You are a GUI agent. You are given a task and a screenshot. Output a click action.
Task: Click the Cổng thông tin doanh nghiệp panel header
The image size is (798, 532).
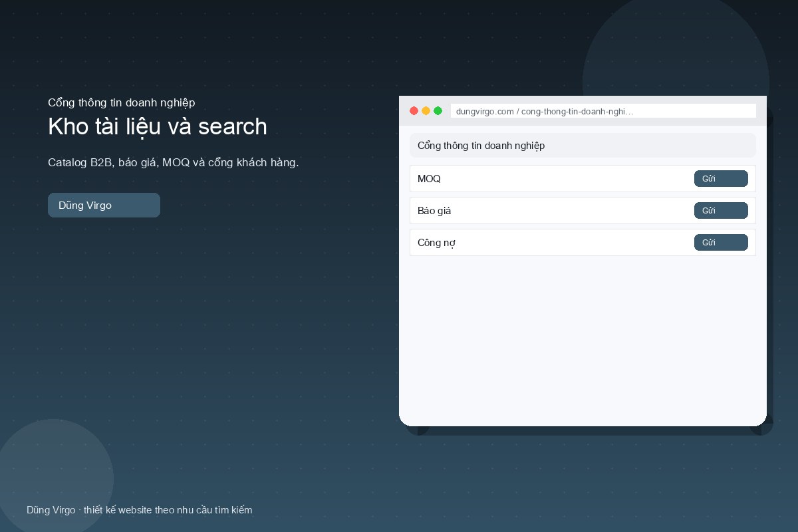pyautogui.click(x=583, y=145)
